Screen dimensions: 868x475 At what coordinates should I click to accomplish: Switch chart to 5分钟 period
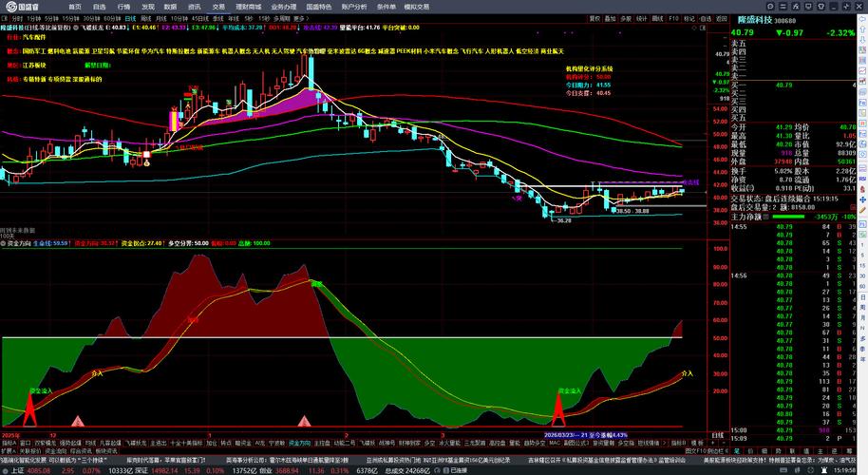tap(51, 18)
